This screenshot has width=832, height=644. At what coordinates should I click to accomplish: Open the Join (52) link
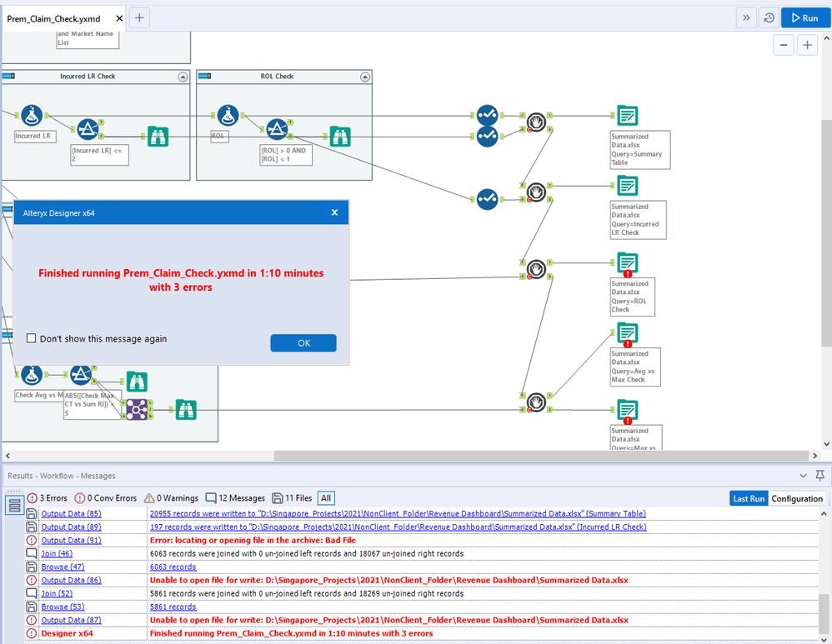(x=57, y=593)
